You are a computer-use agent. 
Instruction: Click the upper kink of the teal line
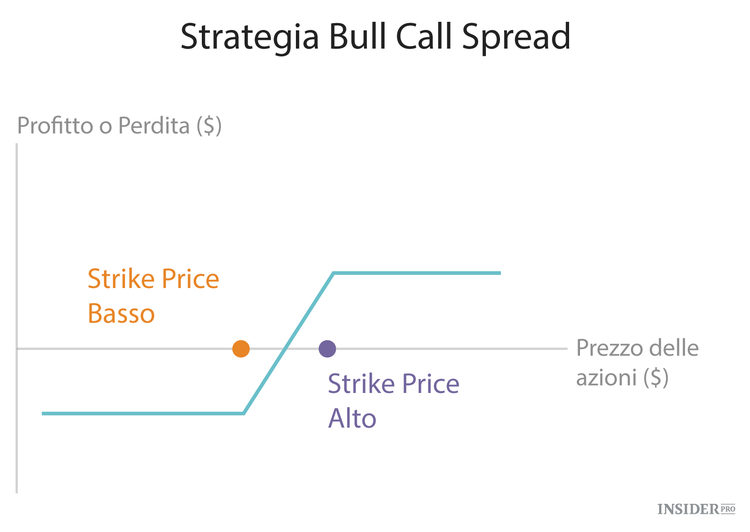334,272
